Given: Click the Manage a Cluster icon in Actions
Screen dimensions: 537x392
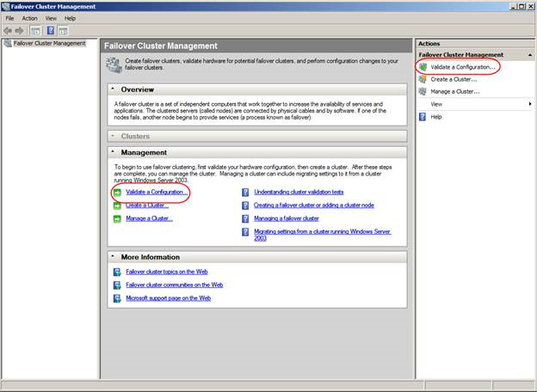Looking at the screenshot, I should (423, 91).
